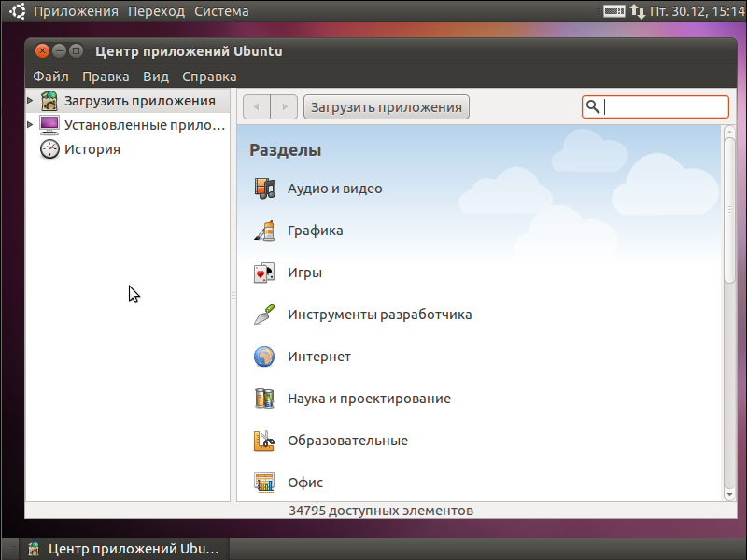Open the network connection indicator
The width and height of the screenshot is (747, 560).
[638, 11]
